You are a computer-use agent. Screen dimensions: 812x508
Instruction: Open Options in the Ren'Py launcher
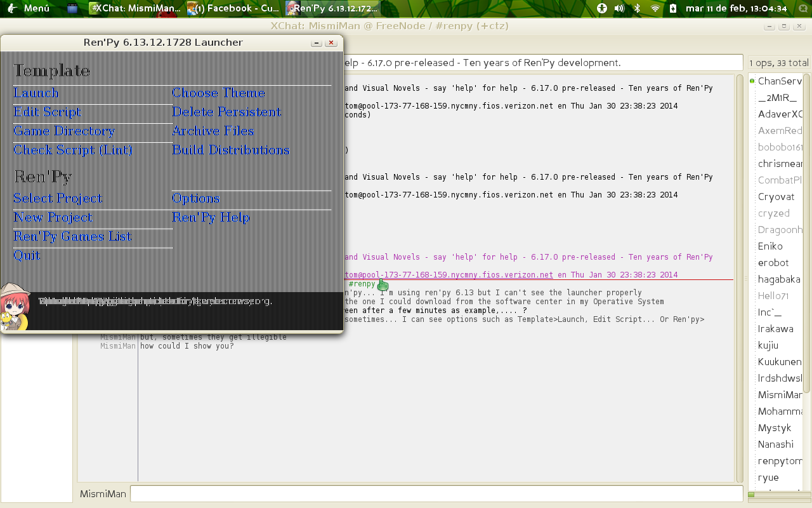pyautogui.click(x=195, y=199)
